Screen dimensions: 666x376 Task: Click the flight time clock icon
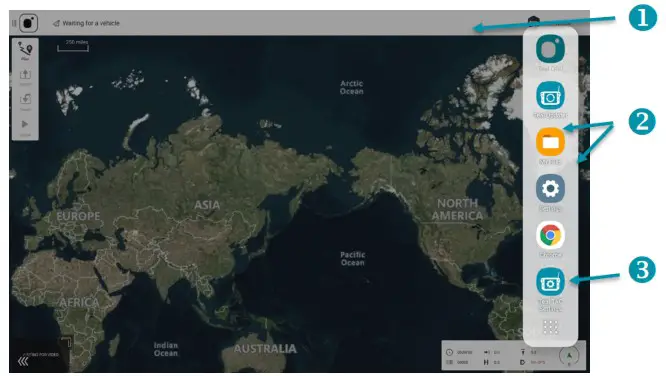click(x=449, y=352)
